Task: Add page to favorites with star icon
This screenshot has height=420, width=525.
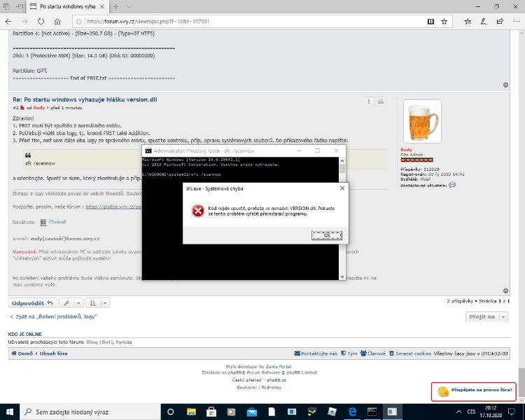Action: tap(444, 22)
